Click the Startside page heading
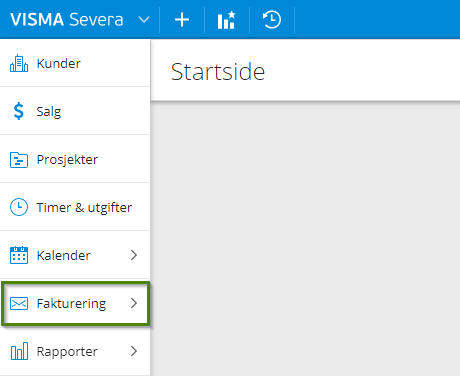The height and width of the screenshot is (376, 460). tap(218, 72)
